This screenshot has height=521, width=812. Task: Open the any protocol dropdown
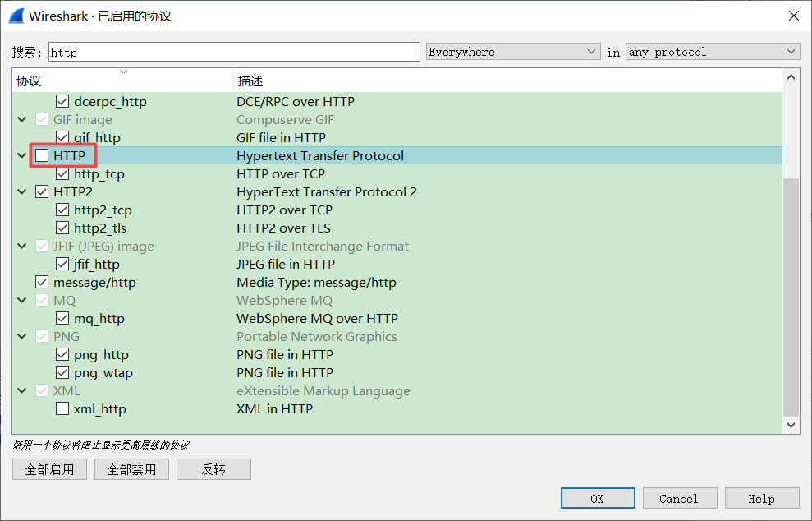coord(713,52)
